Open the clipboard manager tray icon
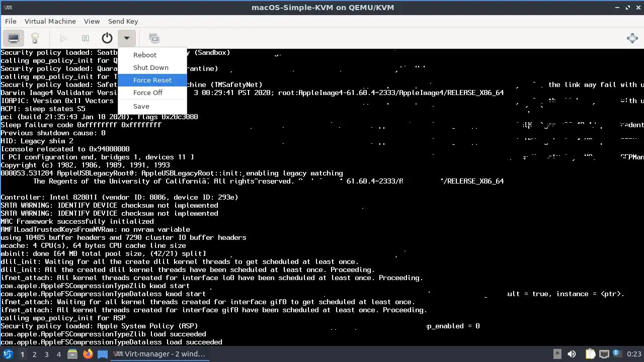 point(591,354)
